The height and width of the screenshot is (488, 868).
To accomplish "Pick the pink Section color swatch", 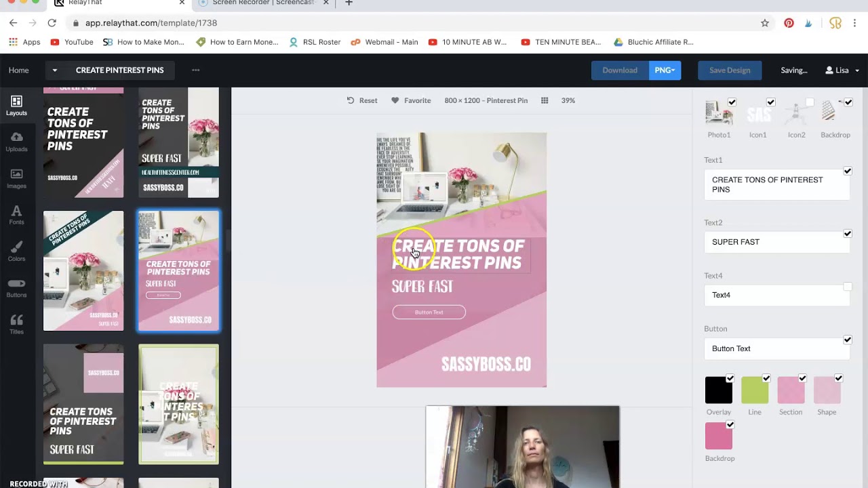I will pyautogui.click(x=791, y=390).
